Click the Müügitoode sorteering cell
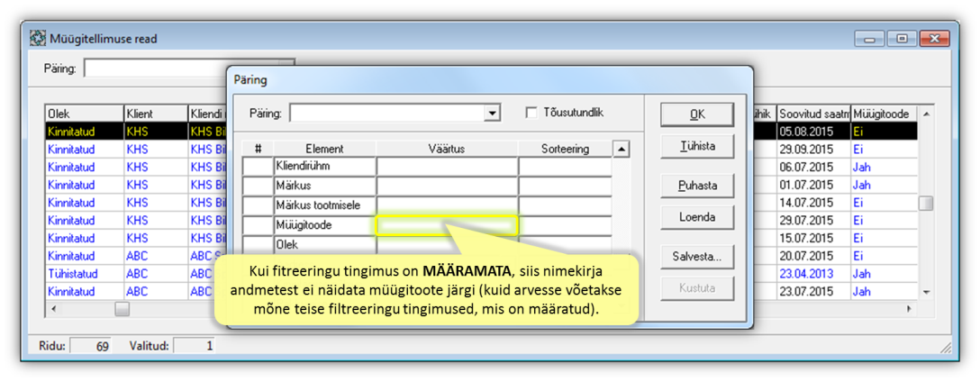980x382 pixels. pyautogui.click(x=565, y=226)
